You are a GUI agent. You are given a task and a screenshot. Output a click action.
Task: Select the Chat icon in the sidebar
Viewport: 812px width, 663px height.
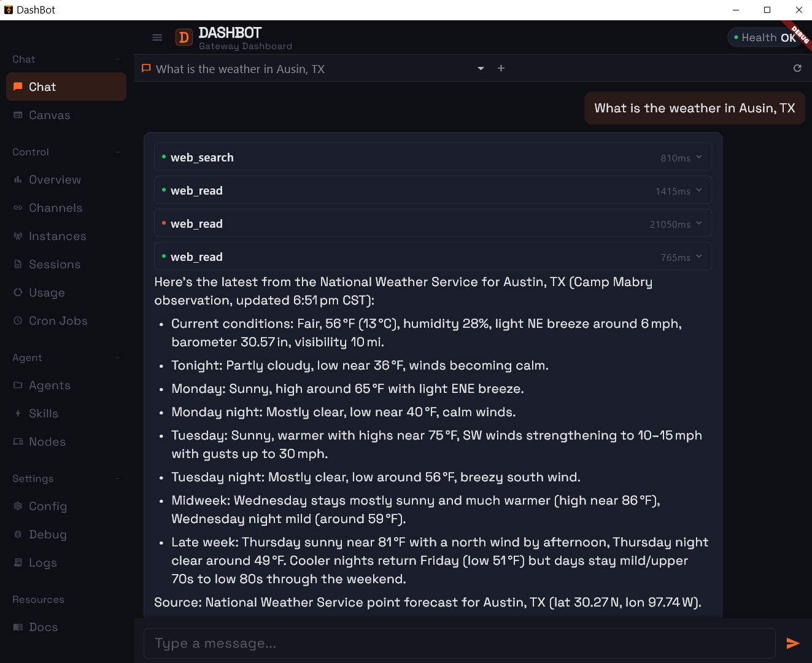coord(18,87)
